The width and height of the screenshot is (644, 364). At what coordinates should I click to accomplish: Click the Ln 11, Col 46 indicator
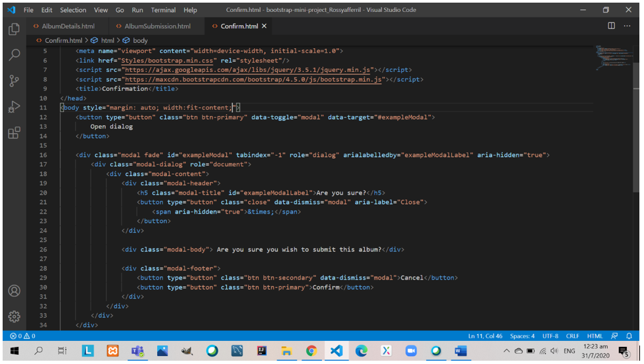tap(485, 336)
